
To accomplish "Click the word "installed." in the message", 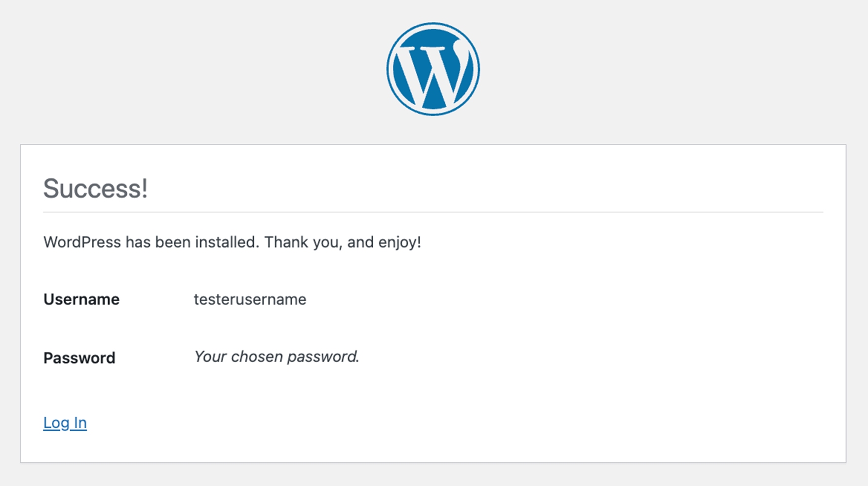I will [227, 242].
